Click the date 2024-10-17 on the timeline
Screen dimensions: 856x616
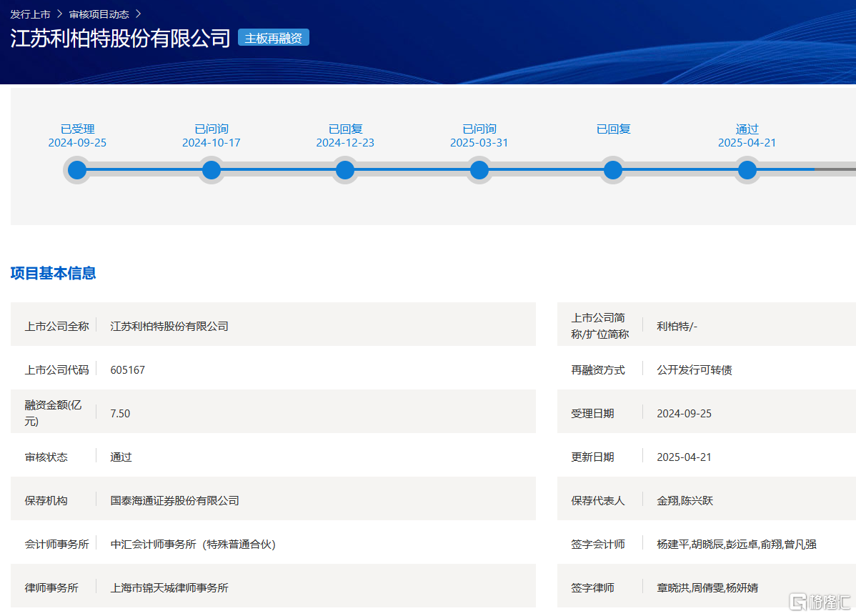click(211, 142)
